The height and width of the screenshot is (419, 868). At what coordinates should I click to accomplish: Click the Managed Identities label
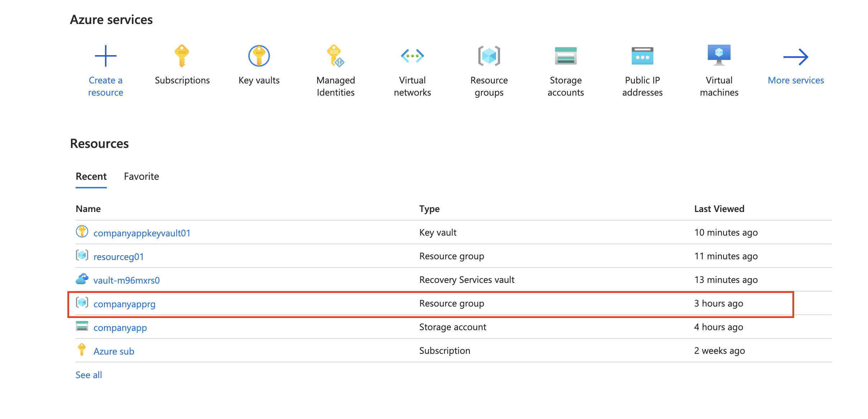point(336,86)
